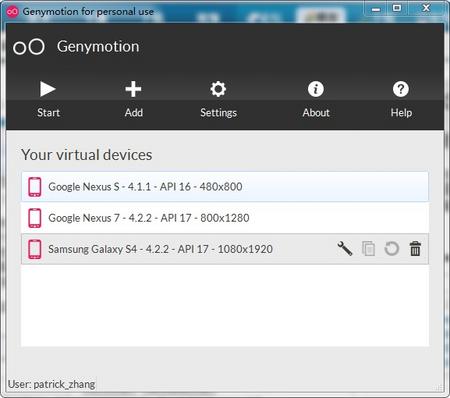Delete Samsung Galaxy S4 with the trash icon
The height and width of the screenshot is (398, 450).
(x=415, y=249)
